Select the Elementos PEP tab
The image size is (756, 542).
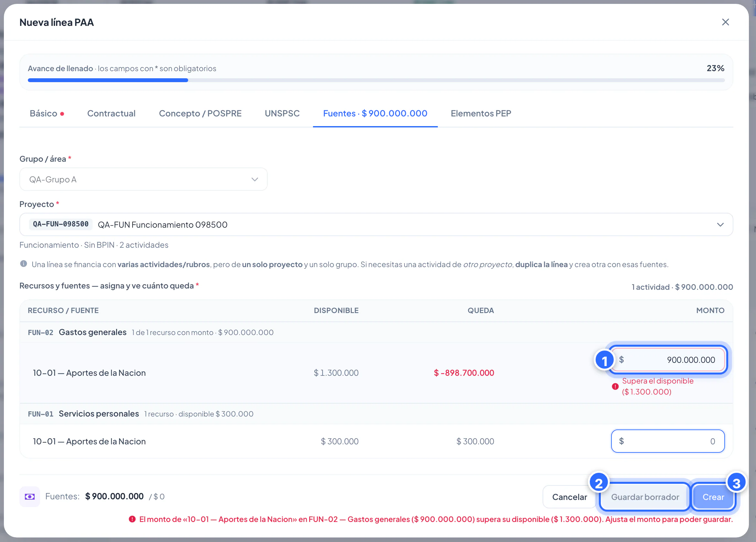tap(481, 113)
